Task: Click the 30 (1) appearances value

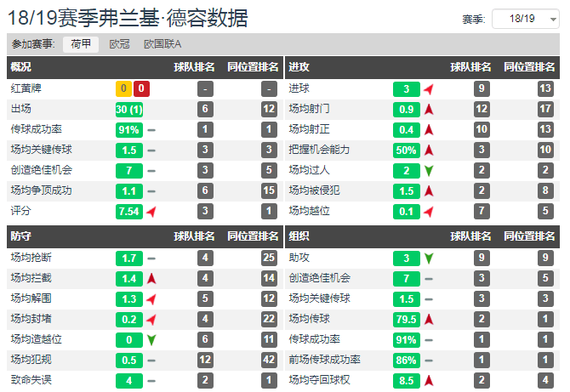Action: [129, 110]
